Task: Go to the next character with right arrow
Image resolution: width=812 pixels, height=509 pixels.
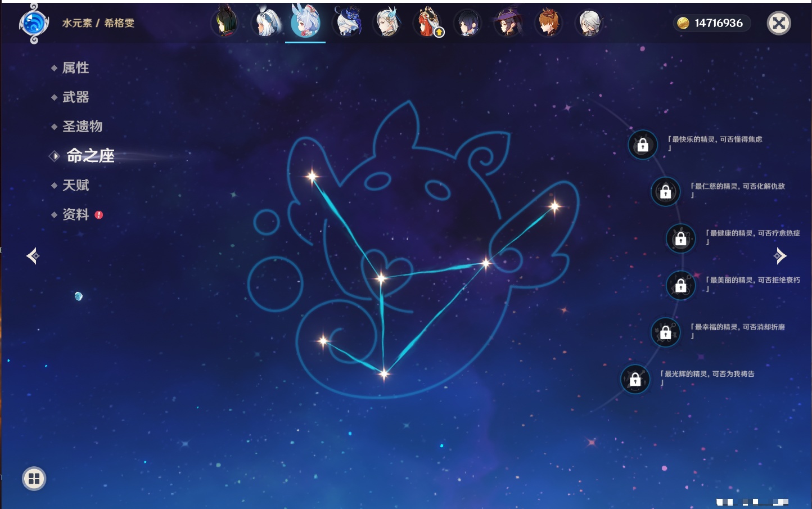Action: 780,256
